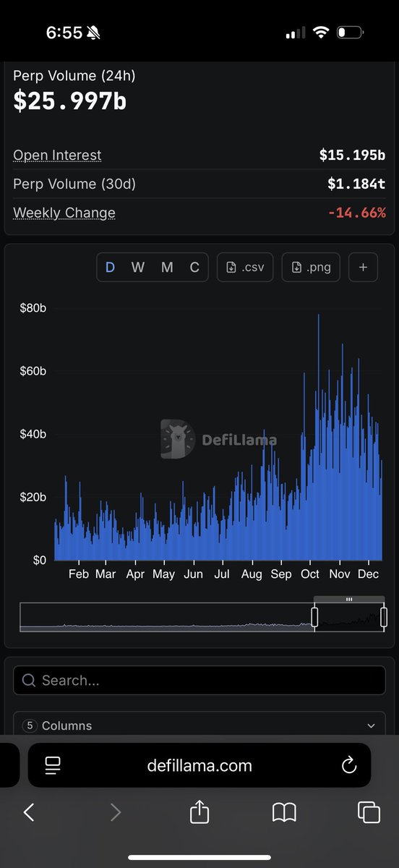Click the $15.195b open interest value
Screen dimensions: 399x868
[352, 155]
